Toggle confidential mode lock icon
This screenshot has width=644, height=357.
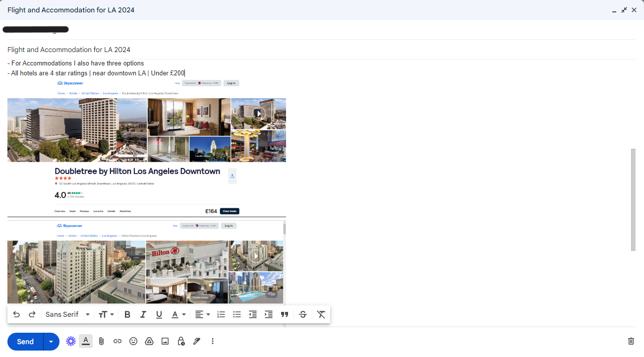181,341
